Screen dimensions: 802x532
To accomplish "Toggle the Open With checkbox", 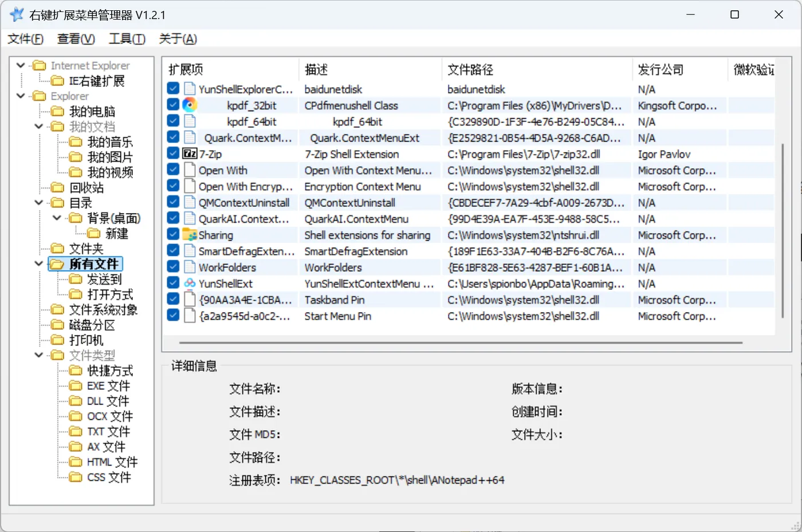I will (x=173, y=169).
